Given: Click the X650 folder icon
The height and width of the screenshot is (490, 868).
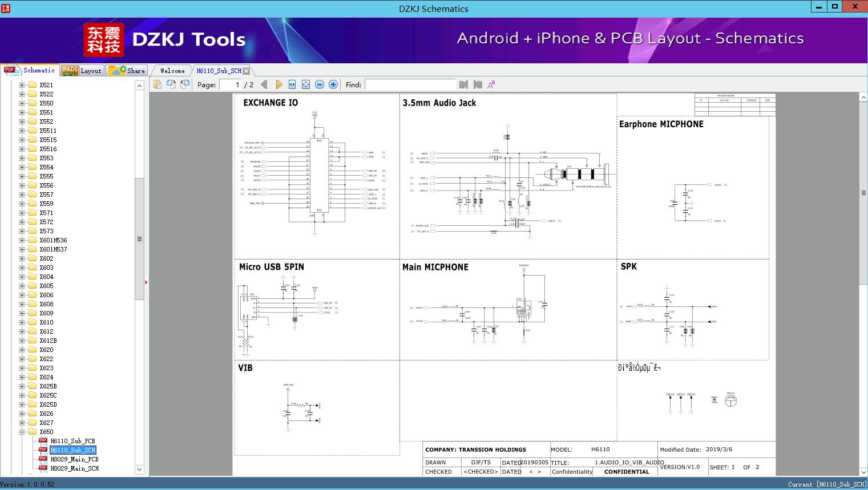Looking at the screenshot, I should (33, 432).
